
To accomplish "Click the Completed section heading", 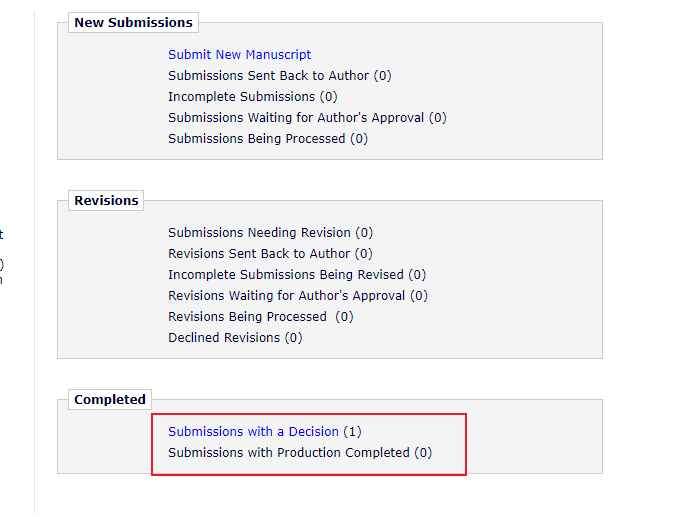I will (x=110, y=399).
